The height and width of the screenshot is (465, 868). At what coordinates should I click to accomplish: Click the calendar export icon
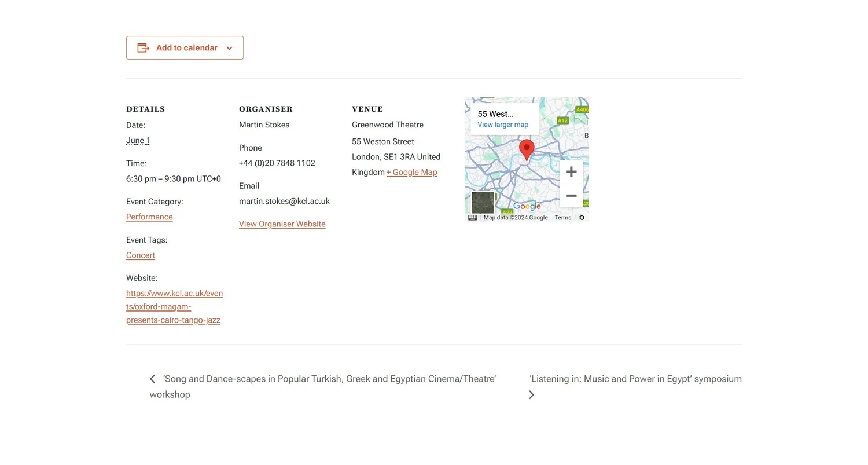143,48
